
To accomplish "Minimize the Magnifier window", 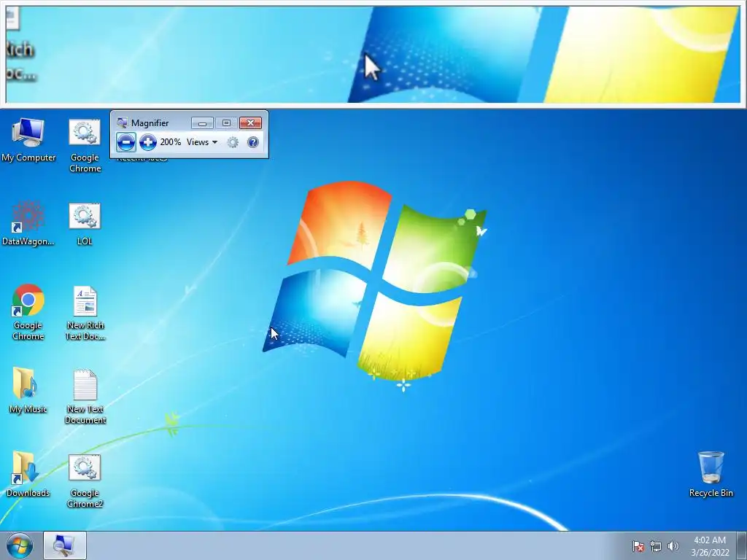I will [202, 123].
